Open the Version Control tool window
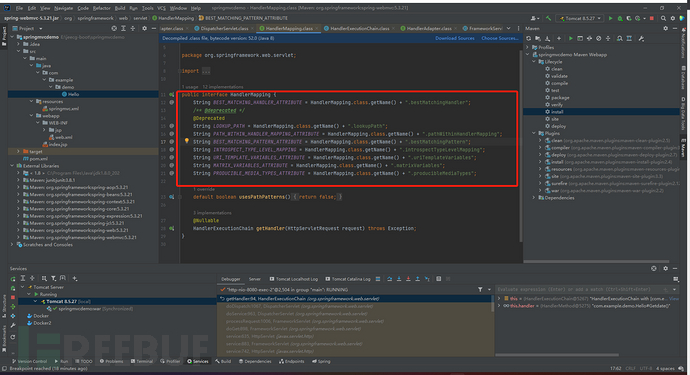This screenshot has width=690, height=375. 29,361
